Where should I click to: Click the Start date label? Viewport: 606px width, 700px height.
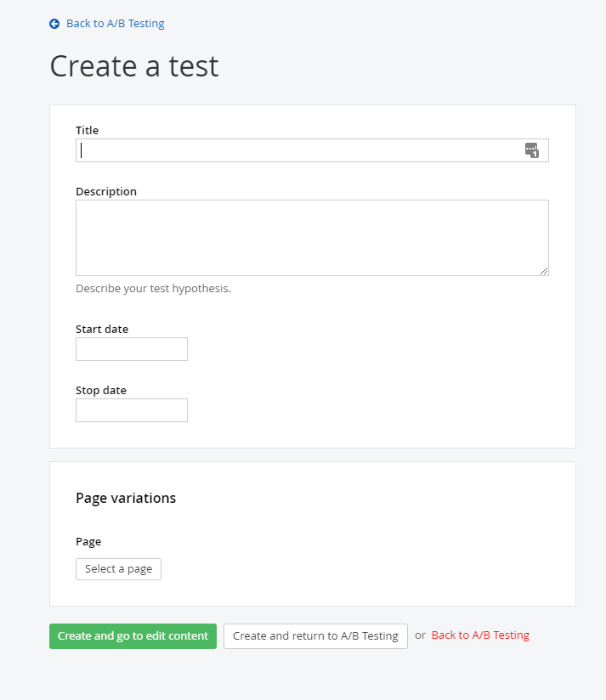(102, 329)
